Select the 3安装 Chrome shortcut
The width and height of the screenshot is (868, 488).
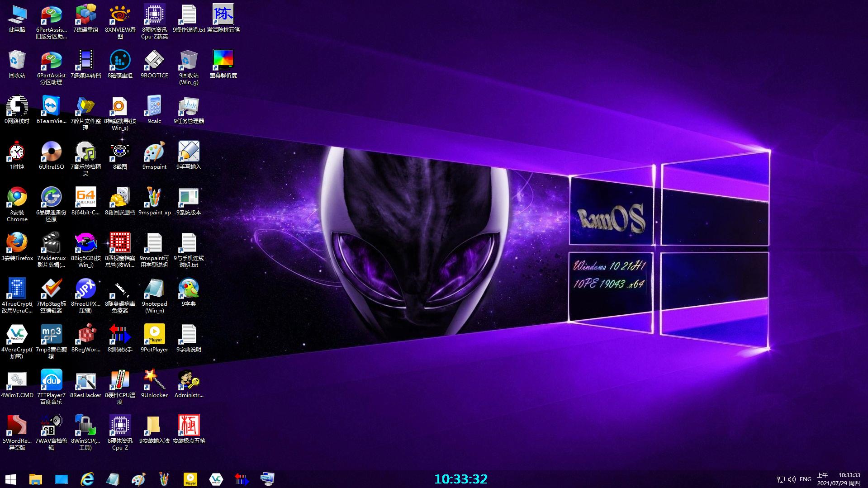[x=17, y=204]
